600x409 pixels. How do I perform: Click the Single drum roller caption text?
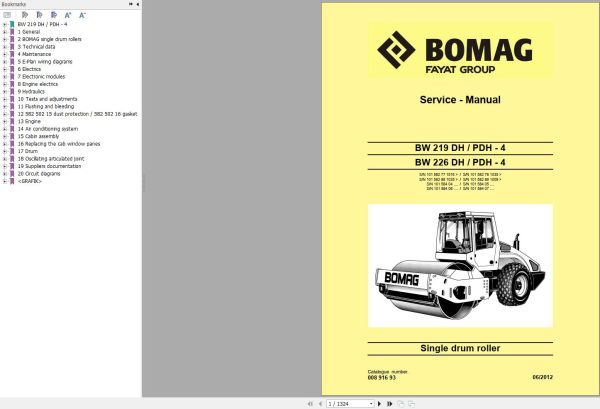(x=460, y=348)
